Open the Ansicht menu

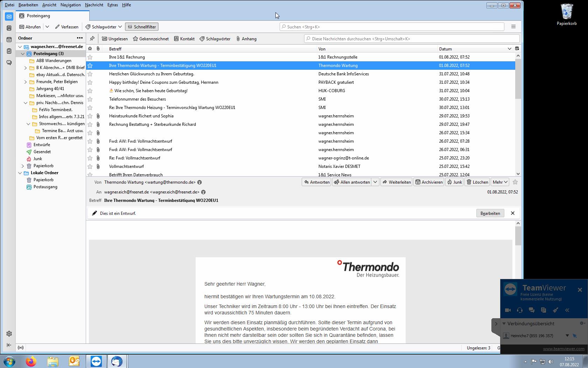click(49, 5)
